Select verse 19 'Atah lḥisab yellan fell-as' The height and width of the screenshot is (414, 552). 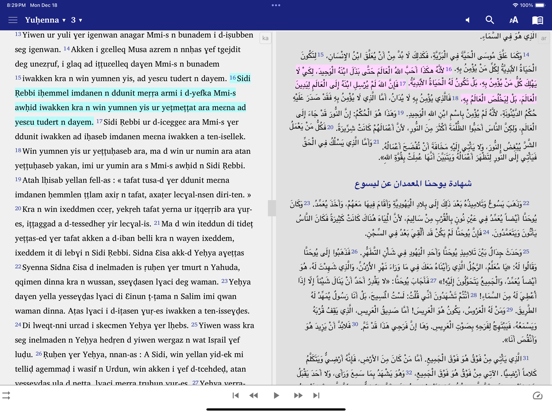coord(133,187)
